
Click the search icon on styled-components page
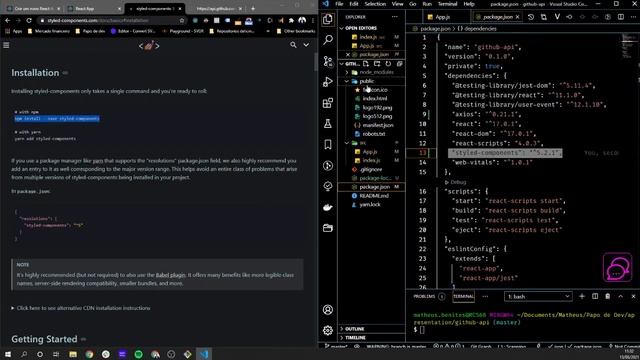tap(293, 45)
